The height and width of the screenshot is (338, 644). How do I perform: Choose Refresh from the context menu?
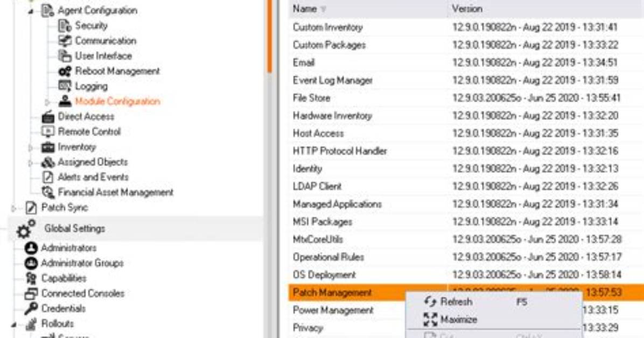pyautogui.click(x=494, y=302)
